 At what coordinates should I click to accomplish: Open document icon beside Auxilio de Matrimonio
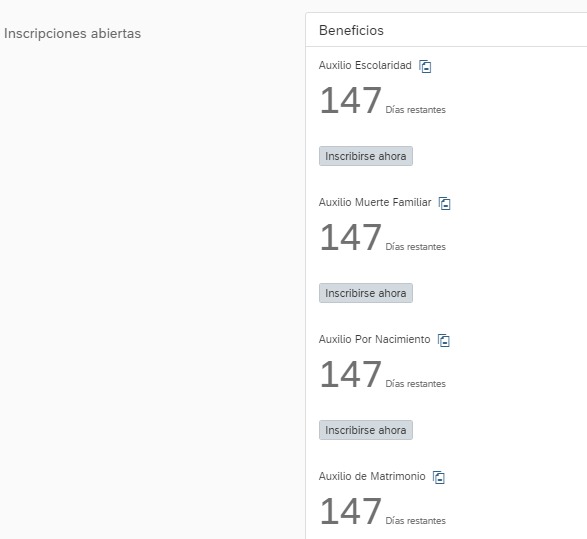click(439, 477)
